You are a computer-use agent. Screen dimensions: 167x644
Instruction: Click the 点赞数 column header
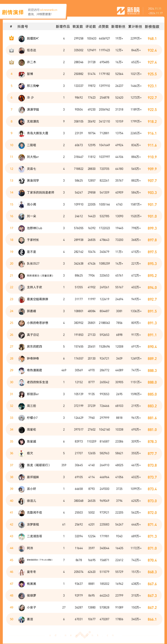[104, 26]
